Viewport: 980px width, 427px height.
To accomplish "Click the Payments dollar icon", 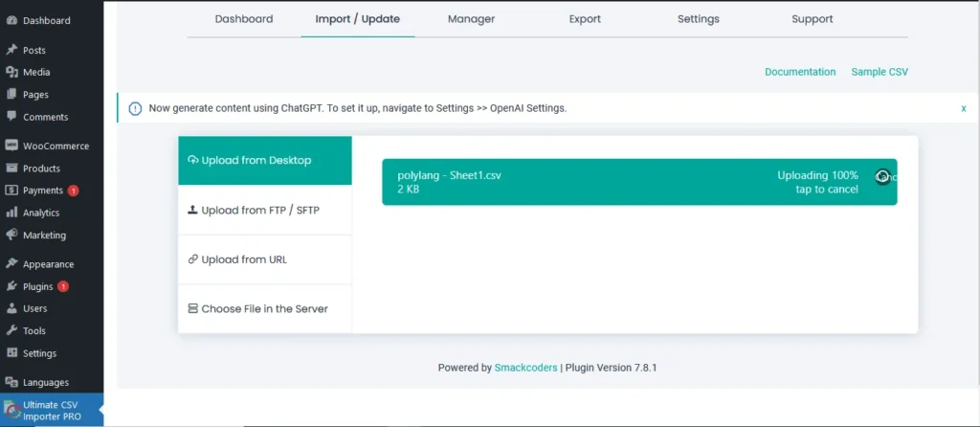I will pyautogui.click(x=11, y=191).
